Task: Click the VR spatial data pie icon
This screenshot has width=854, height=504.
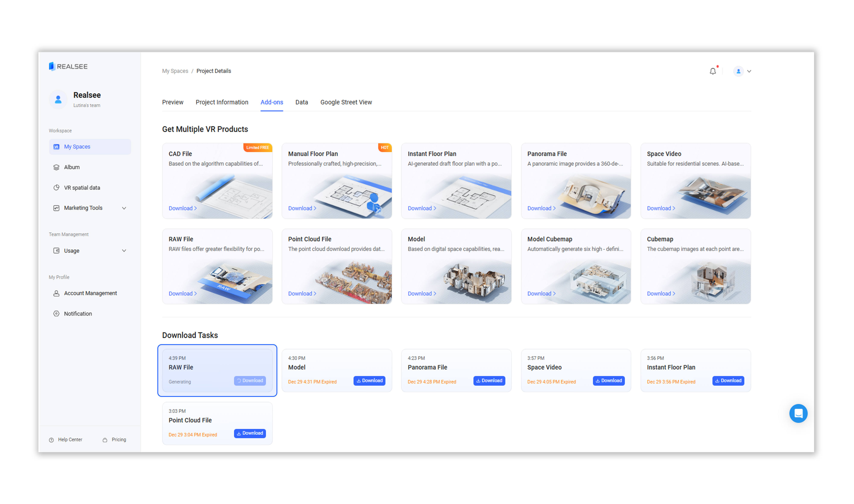Action: [56, 188]
